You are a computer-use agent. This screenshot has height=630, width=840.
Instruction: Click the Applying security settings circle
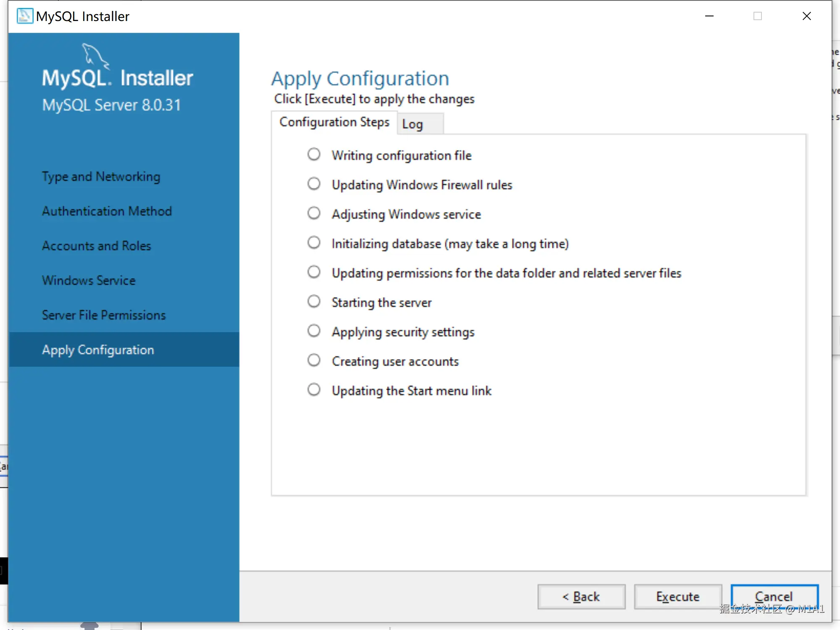(x=314, y=331)
